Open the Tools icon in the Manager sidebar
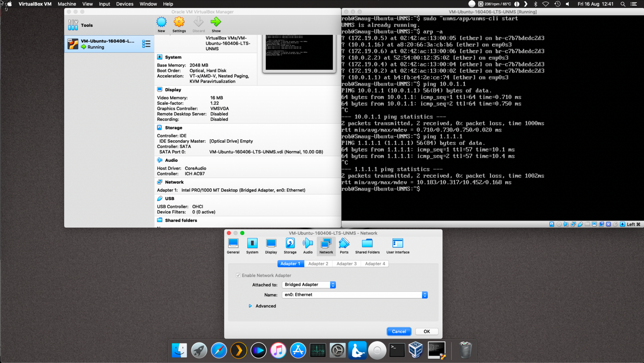 click(x=73, y=25)
